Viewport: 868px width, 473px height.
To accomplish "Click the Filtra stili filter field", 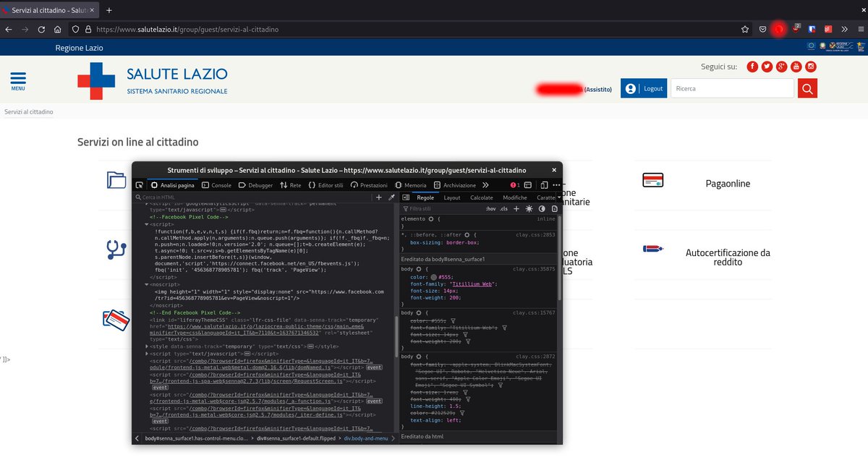I will point(441,208).
